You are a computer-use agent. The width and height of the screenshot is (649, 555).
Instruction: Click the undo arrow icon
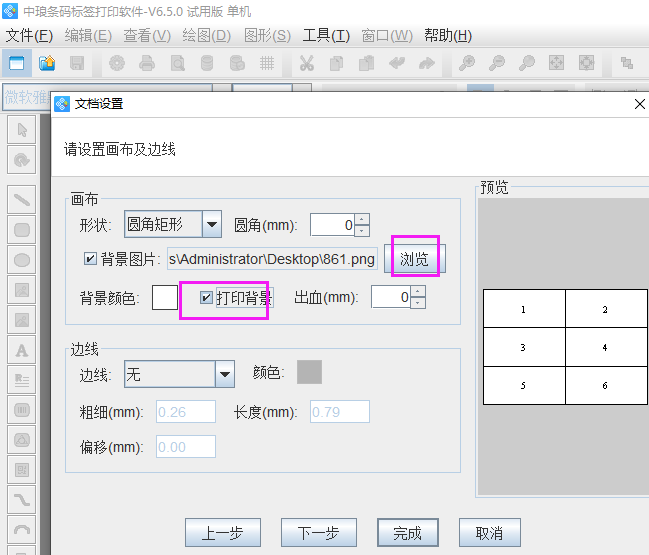pyautogui.click(x=397, y=63)
